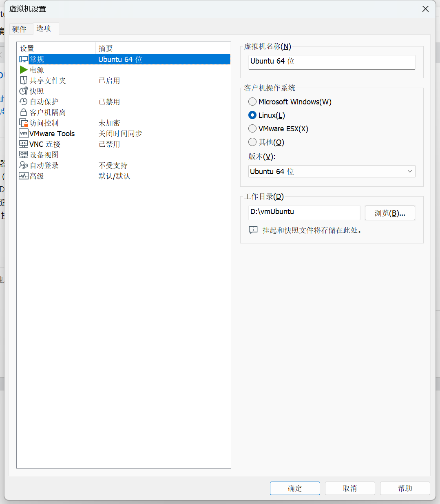Click the VMware Tools vm icon
This screenshot has height=504, width=440.
tap(24, 134)
